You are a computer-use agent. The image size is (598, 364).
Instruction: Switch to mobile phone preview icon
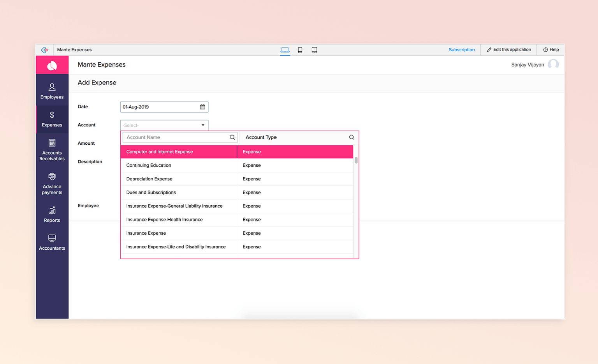coord(300,50)
